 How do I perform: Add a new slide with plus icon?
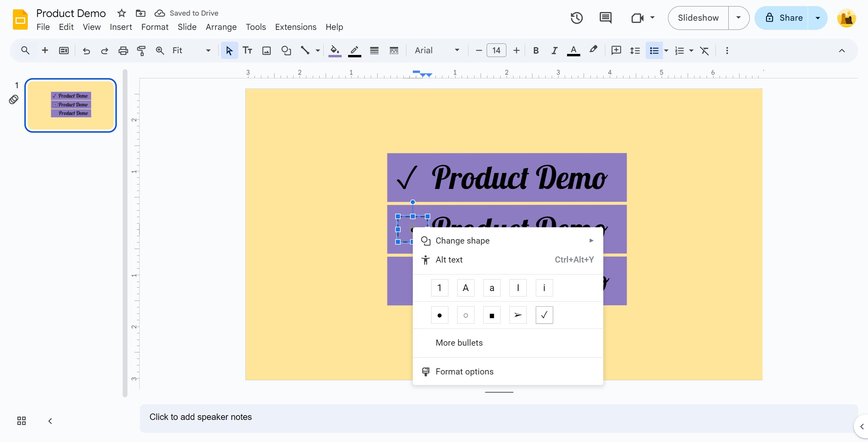pyautogui.click(x=45, y=51)
